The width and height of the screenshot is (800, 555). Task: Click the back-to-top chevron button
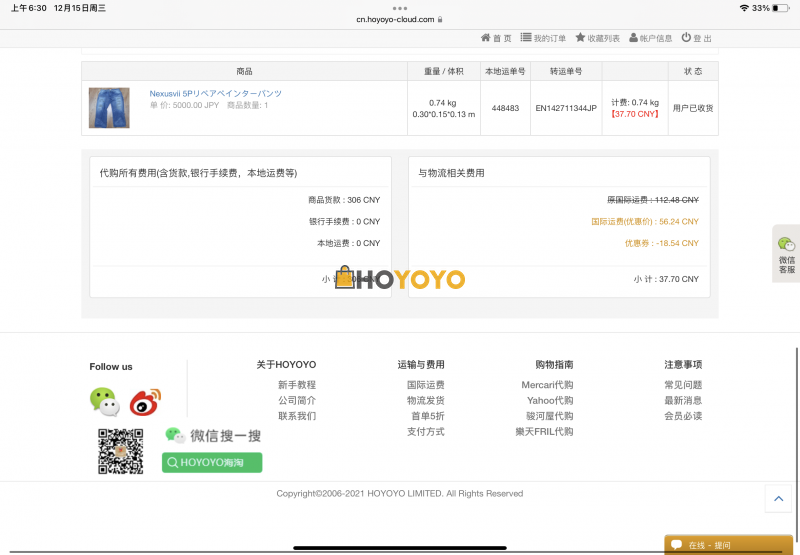(779, 498)
